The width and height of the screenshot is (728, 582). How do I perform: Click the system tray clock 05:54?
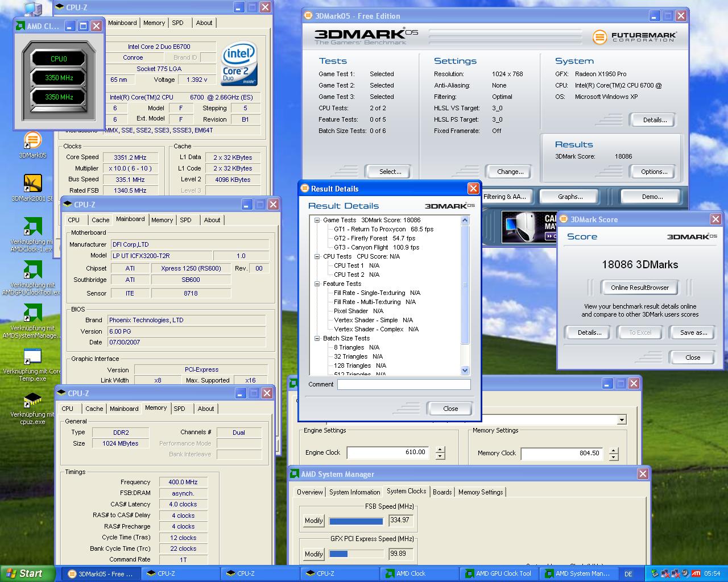coord(712,573)
